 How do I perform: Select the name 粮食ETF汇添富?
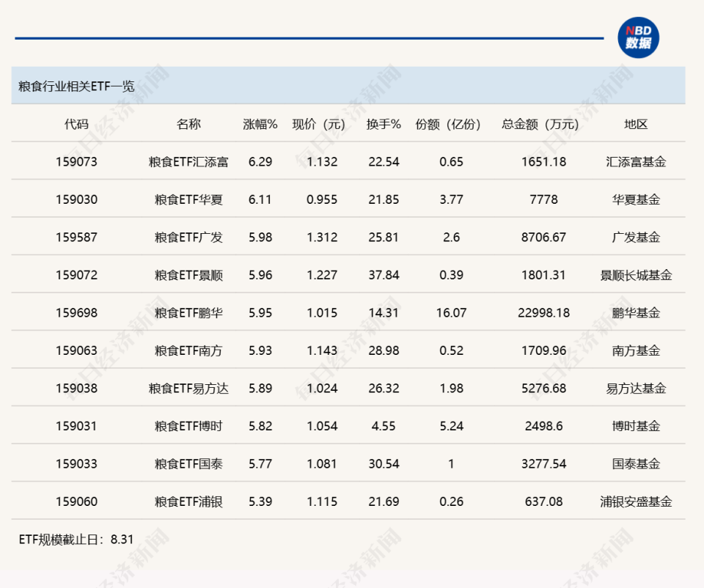tap(188, 161)
